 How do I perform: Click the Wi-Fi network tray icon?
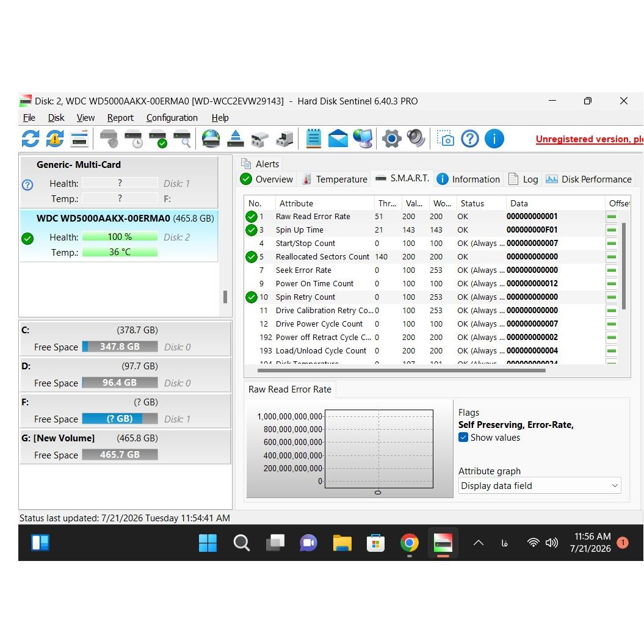pyautogui.click(x=533, y=543)
